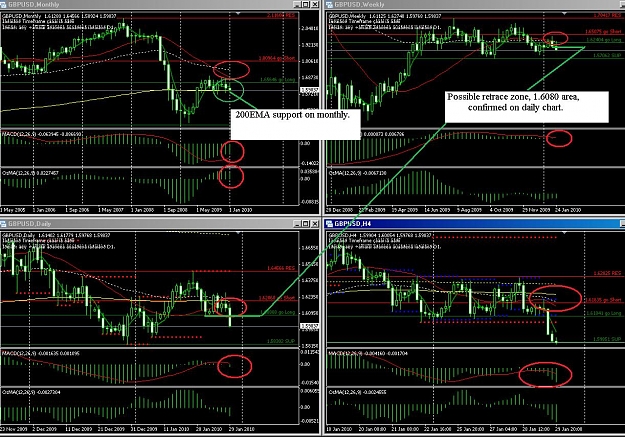Activate the GBPUSD,Daily window title bar
The height and width of the screenshot is (438, 625).
159,224
